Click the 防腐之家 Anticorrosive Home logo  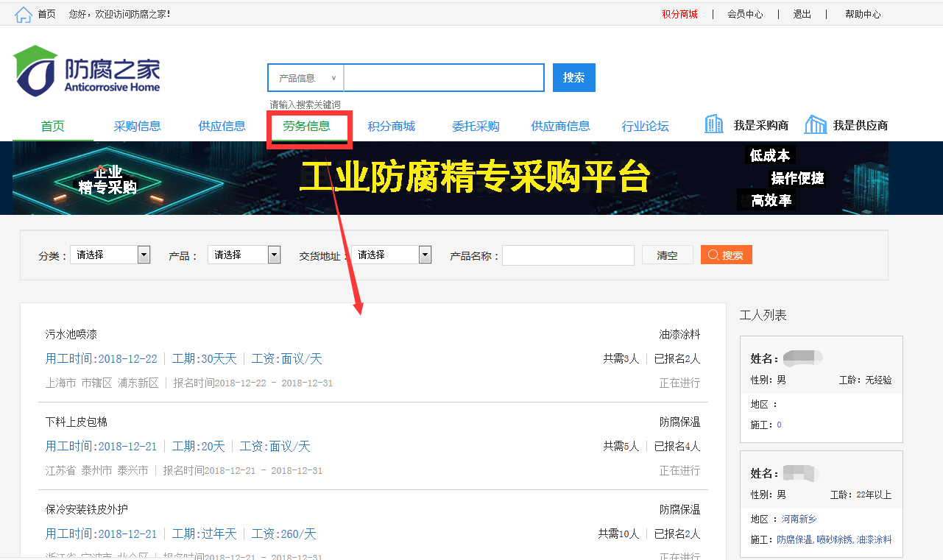point(87,71)
